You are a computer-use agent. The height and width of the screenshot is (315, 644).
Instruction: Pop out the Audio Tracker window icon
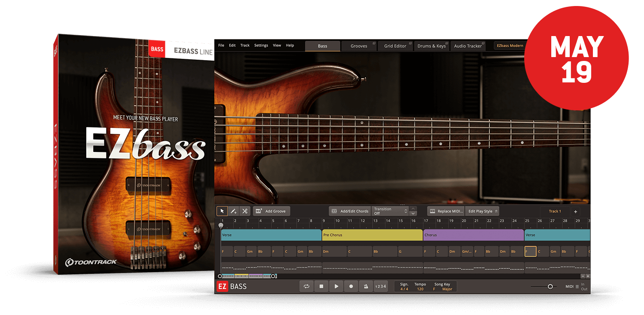483,43
